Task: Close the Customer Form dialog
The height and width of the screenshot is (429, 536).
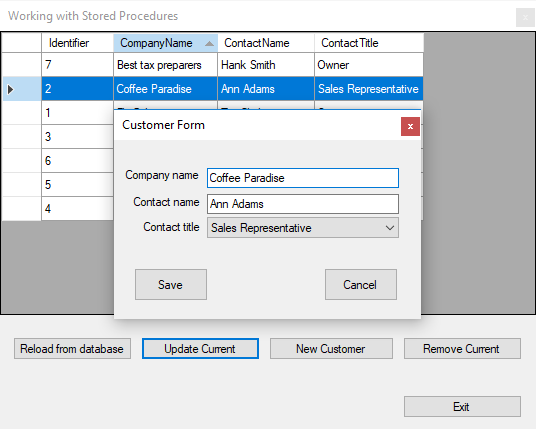Action: (410, 126)
